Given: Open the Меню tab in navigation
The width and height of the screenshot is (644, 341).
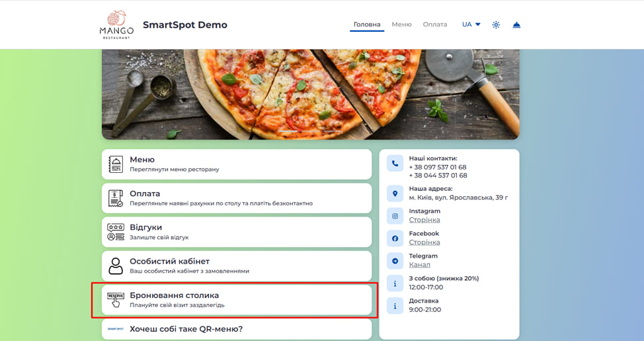Looking at the screenshot, I should [x=401, y=24].
